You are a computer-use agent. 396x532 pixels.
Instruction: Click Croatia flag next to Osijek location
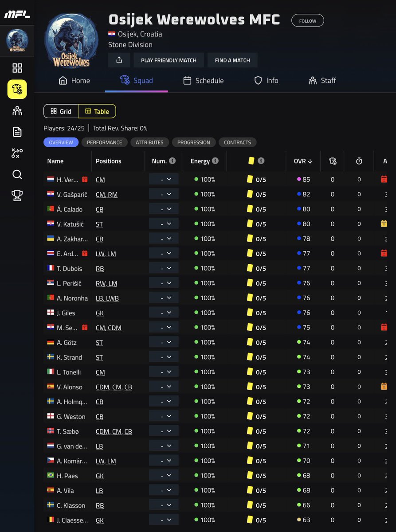pos(112,34)
